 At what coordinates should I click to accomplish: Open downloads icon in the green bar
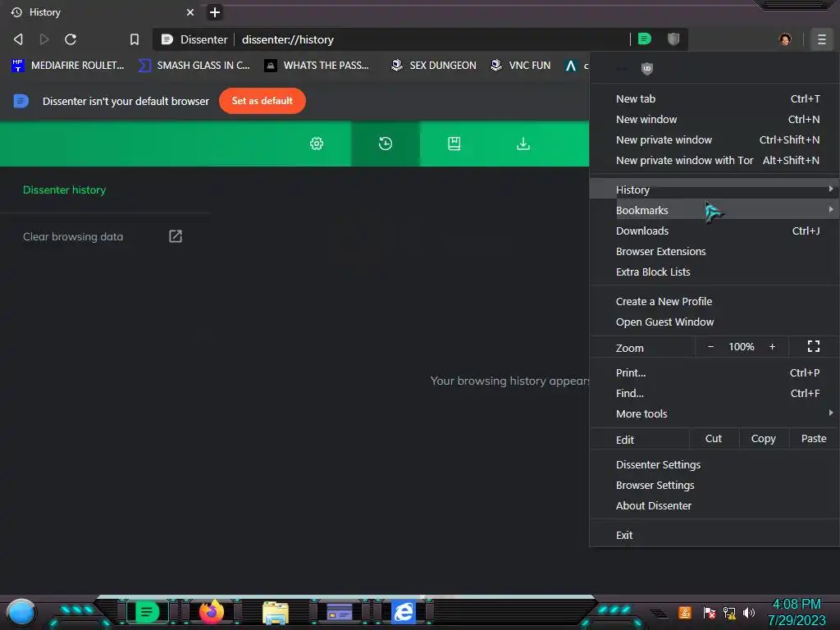(523, 144)
